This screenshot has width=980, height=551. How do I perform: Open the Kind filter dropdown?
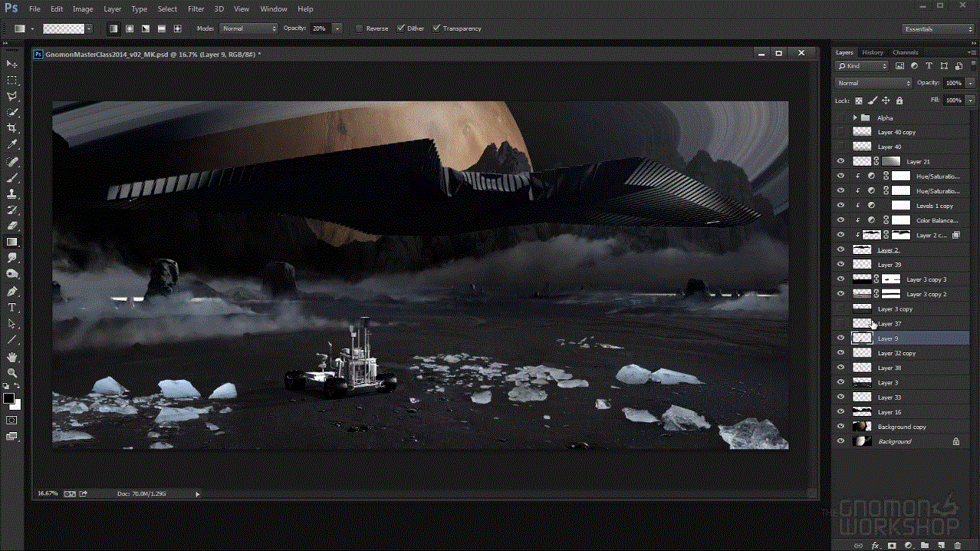(x=863, y=66)
